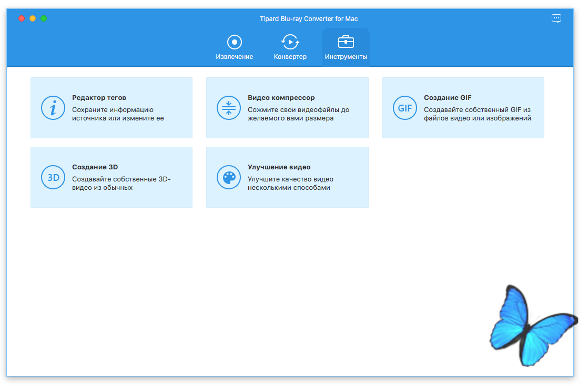Image resolution: width=588 pixels, height=386 pixels.
Task: Open the Редактор тегов title
Action: [x=99, y=97]
